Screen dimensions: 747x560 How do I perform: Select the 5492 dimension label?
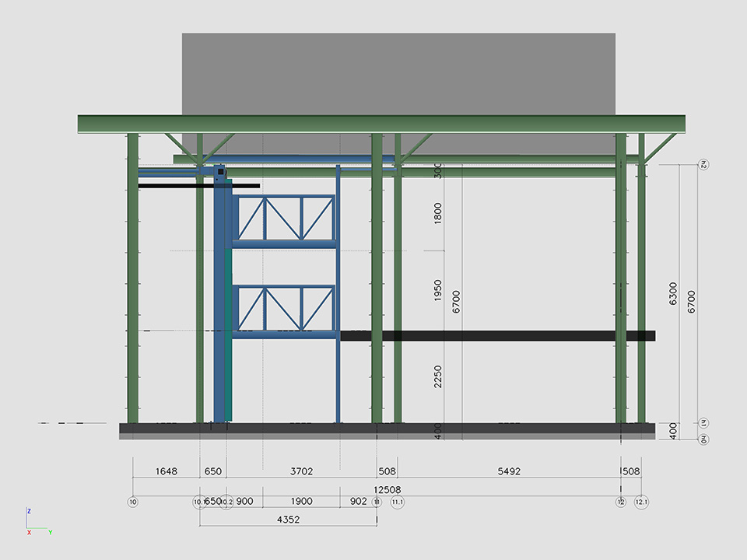509,471
